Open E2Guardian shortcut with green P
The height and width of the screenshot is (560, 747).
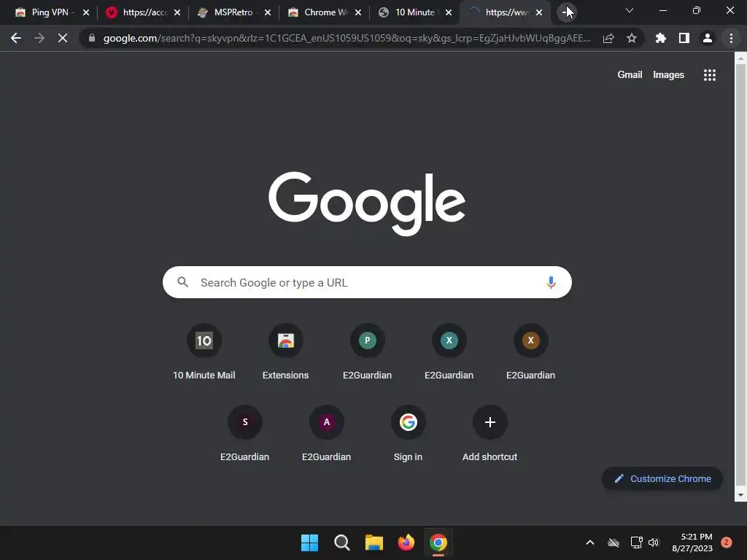click(x=368, y=352)
